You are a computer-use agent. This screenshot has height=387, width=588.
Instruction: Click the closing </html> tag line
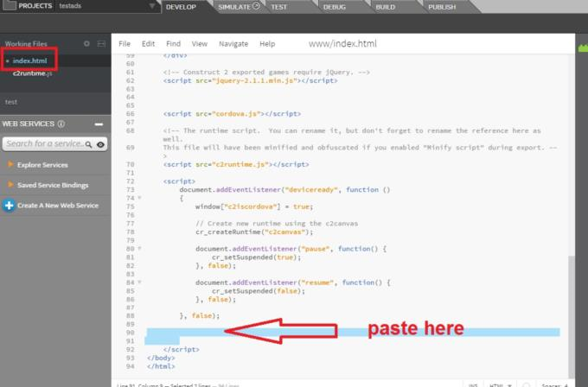click(161, 366)
